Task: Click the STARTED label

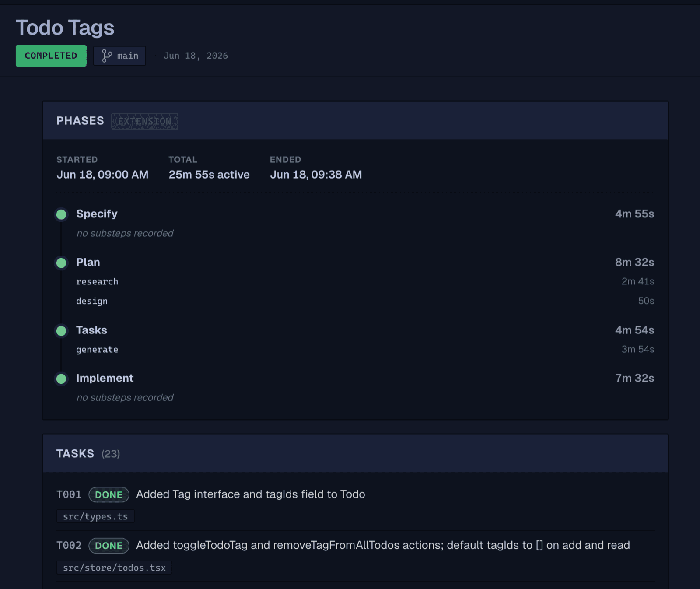Action: tap(77, 160)
